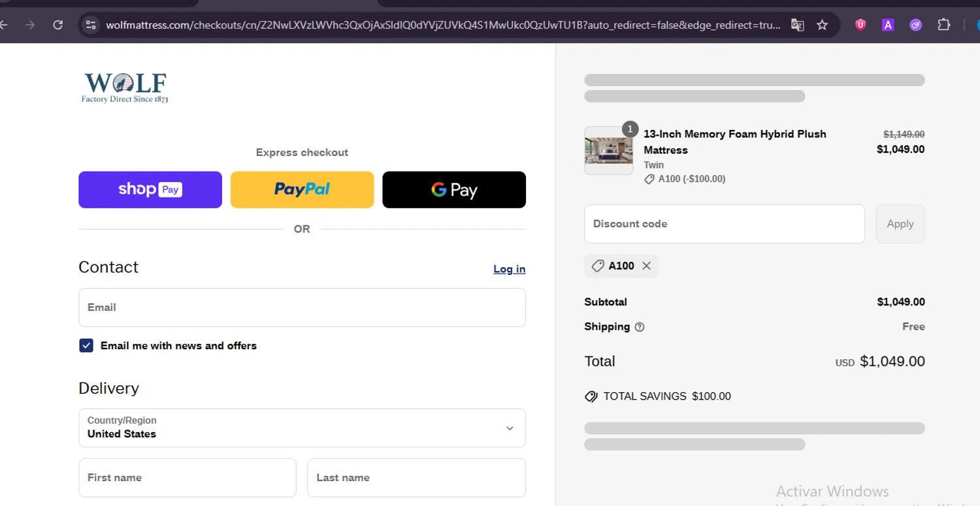Viewport: 980px width, 506px height.
Task: Open the extensions puzzle icon
Action: click(943, 25)
